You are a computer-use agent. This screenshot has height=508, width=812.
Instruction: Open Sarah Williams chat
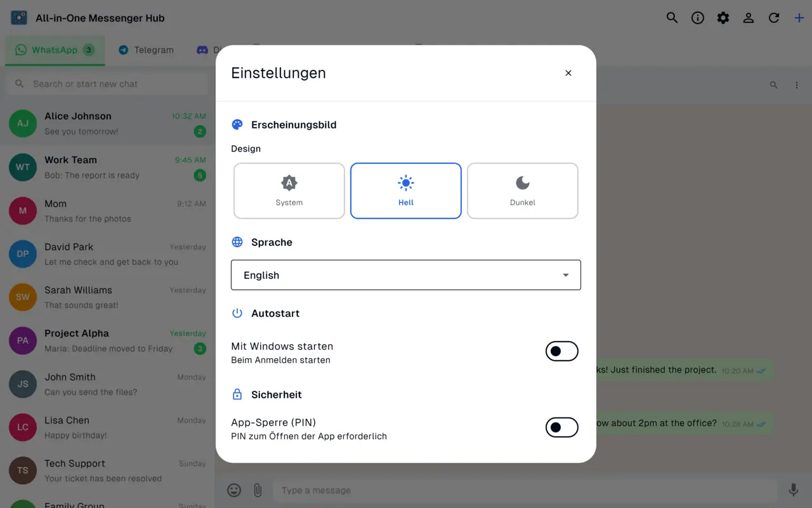(108, 297)
